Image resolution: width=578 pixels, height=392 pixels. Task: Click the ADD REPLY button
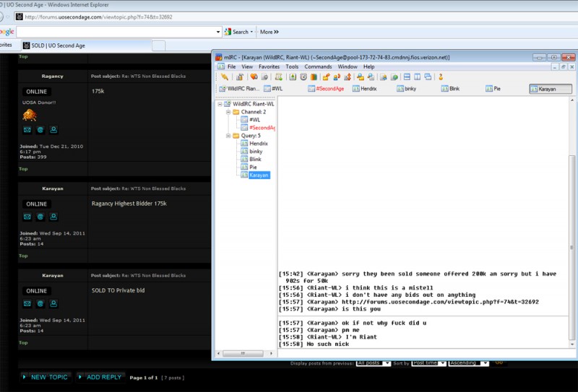[x=100, y=377]
